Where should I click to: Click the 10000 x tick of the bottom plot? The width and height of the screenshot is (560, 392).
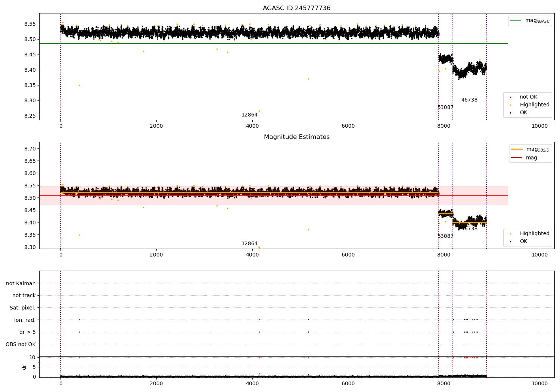[539, 383]
